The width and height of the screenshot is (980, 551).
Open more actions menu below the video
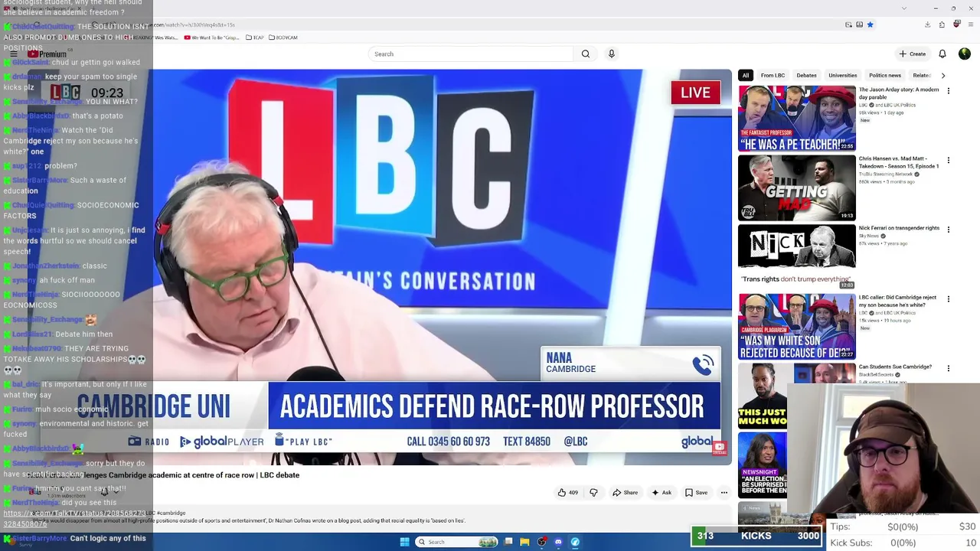tap(724, 493)
